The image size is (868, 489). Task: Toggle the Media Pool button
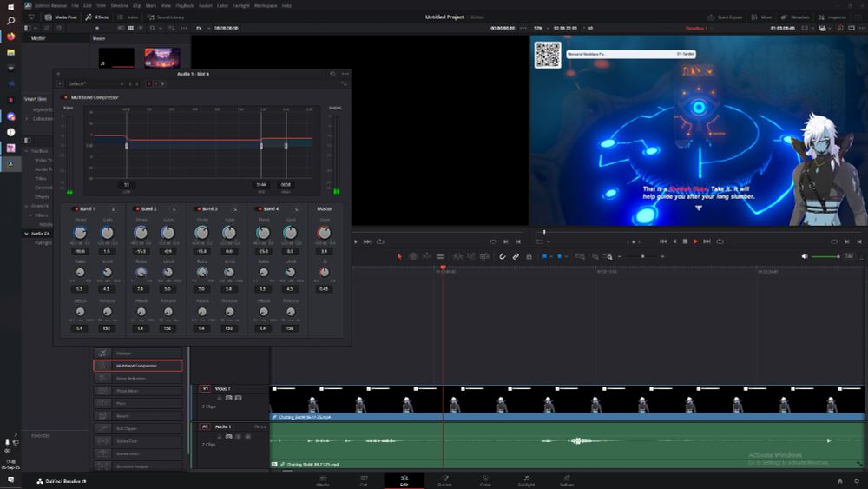[x=61, y=17]
